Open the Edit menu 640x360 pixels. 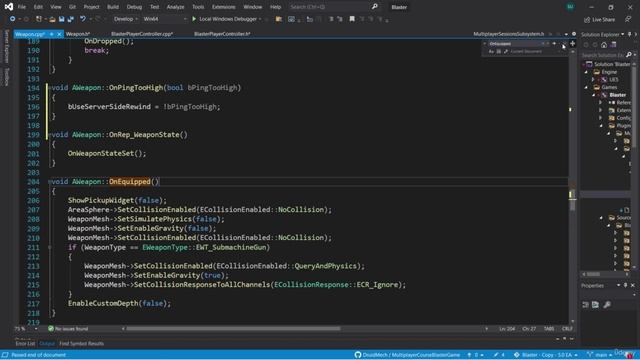pos(38,7)
